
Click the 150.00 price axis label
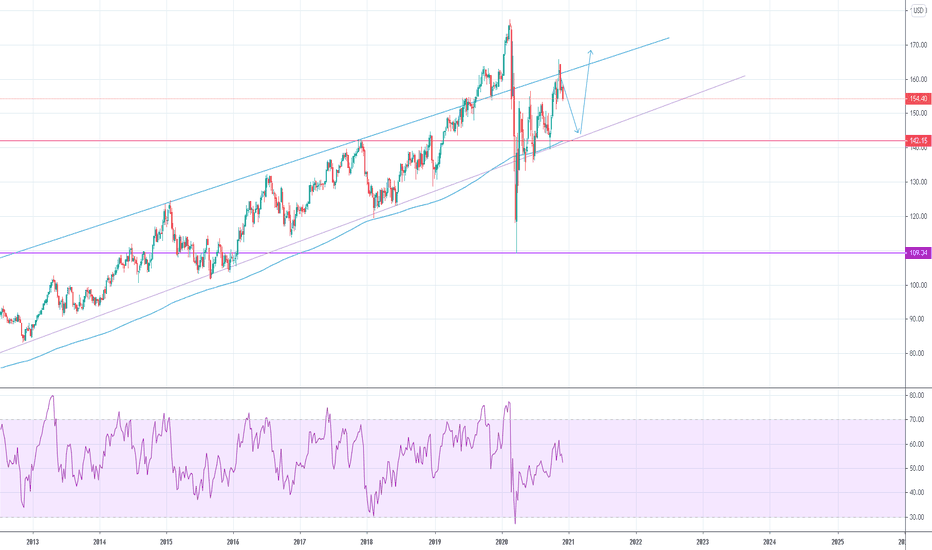tap(918, 113)
